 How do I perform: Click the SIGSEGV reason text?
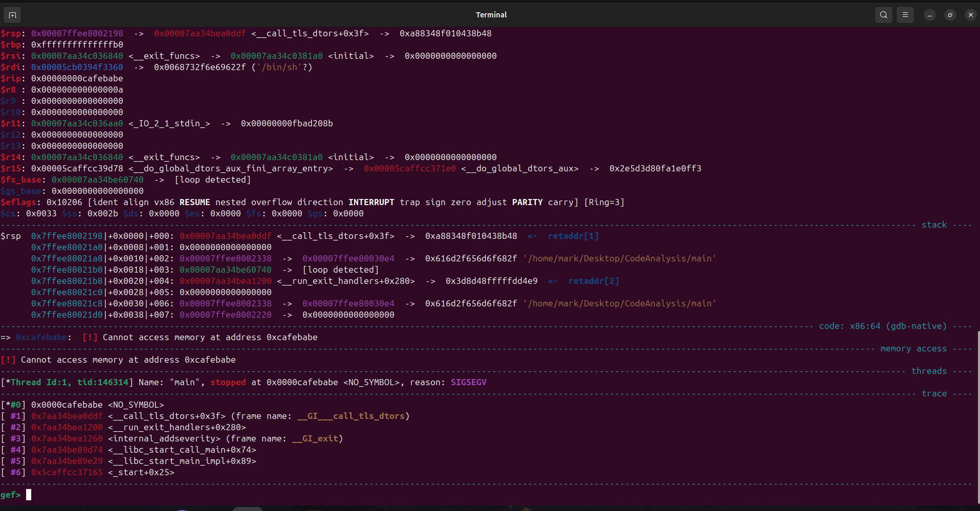click(x=468, y=382)
